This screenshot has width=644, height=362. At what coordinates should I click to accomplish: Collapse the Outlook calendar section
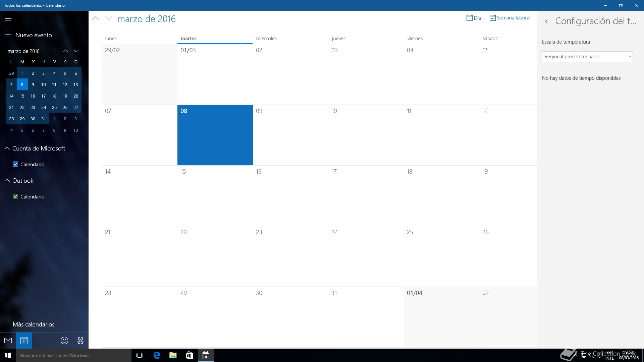pyautogui.click(x=7, y=180)
